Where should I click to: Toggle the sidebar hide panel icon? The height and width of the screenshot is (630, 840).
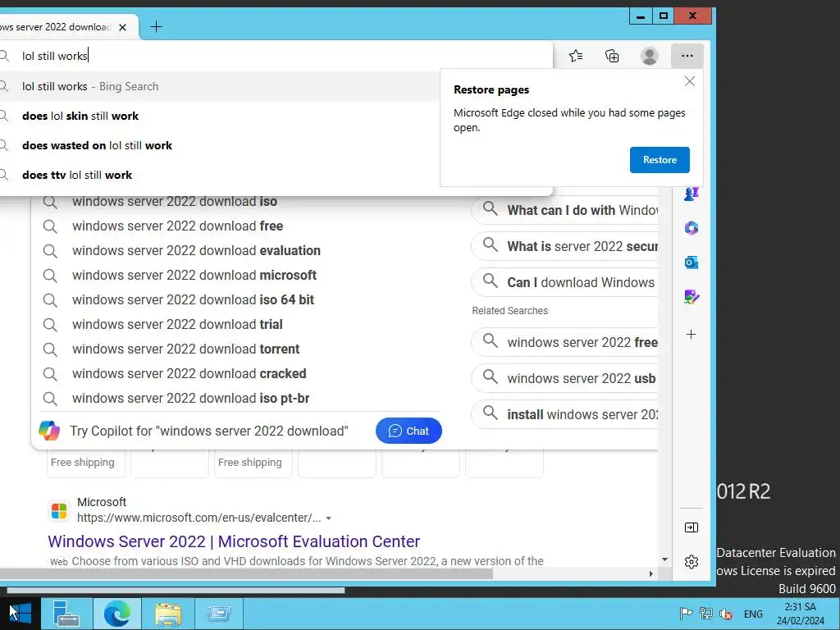coord(691,527)
